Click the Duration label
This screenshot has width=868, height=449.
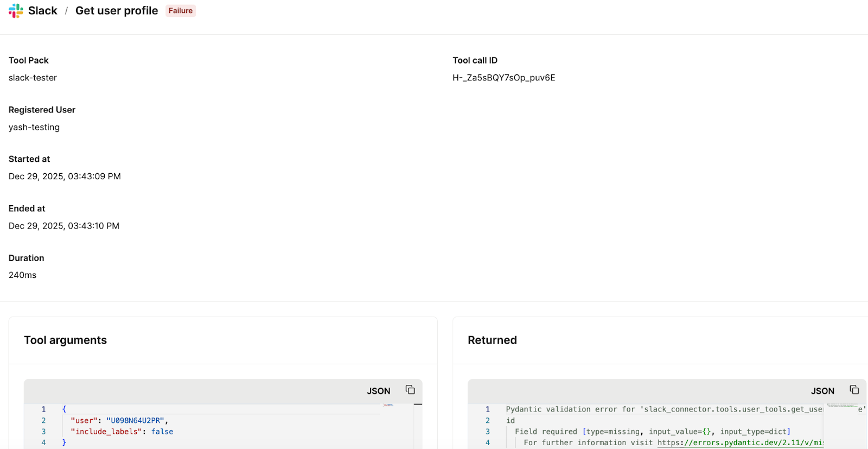point(27,258)
